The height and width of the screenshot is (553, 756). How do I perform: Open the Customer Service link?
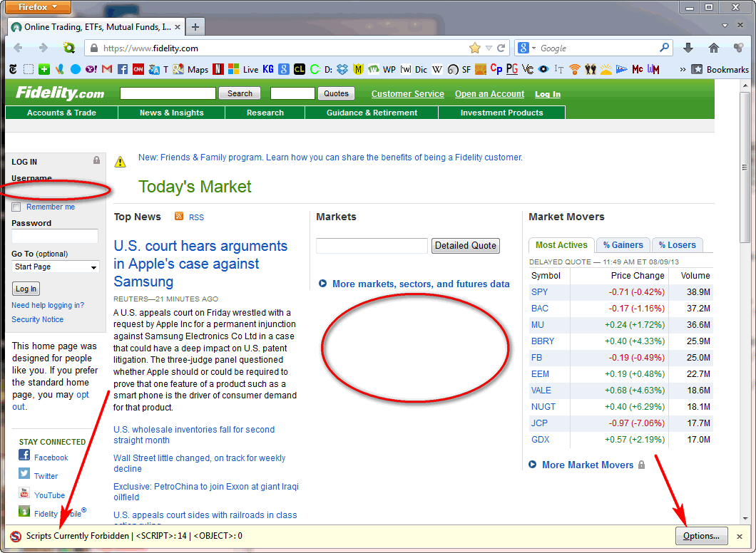407,94
